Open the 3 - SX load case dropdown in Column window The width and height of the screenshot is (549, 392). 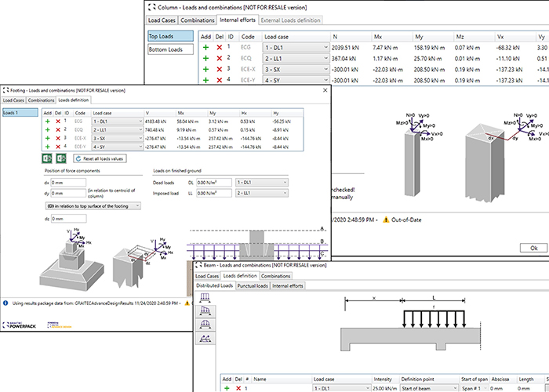[x=296, y=69]
